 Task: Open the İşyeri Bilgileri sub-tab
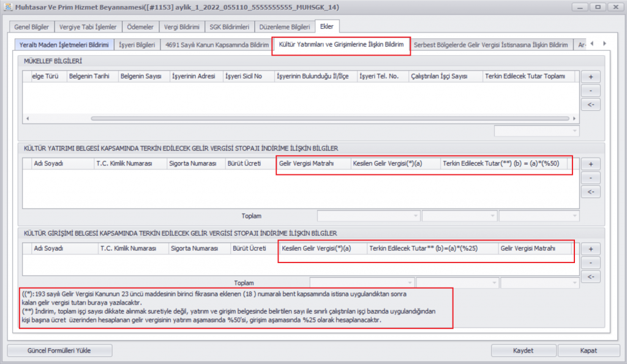tap(137, 45)
